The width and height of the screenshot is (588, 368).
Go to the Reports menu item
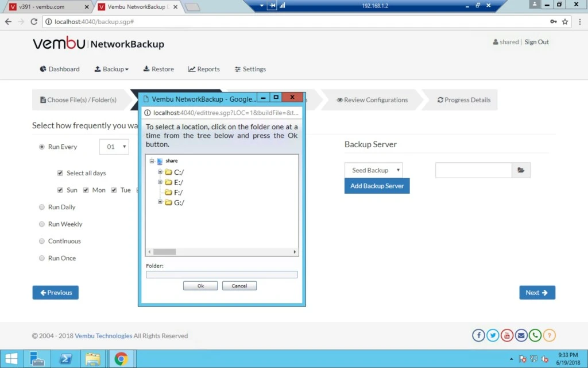coord(204,69)
